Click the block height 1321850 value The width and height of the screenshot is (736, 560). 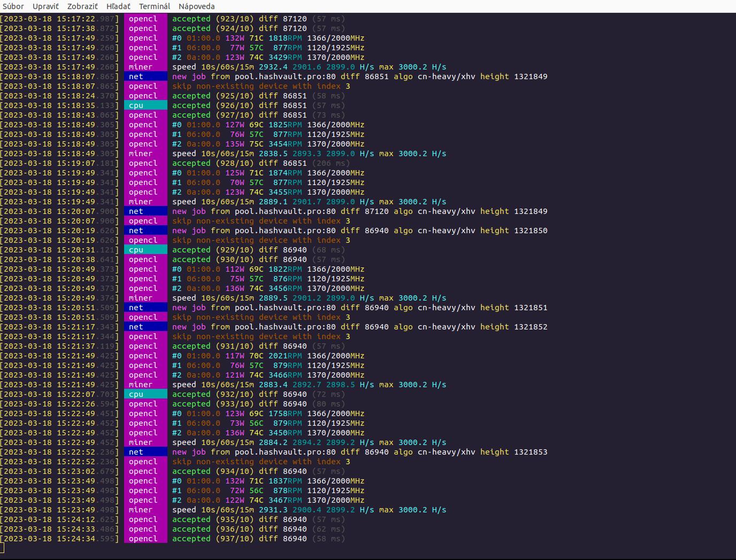coord(531,231)
